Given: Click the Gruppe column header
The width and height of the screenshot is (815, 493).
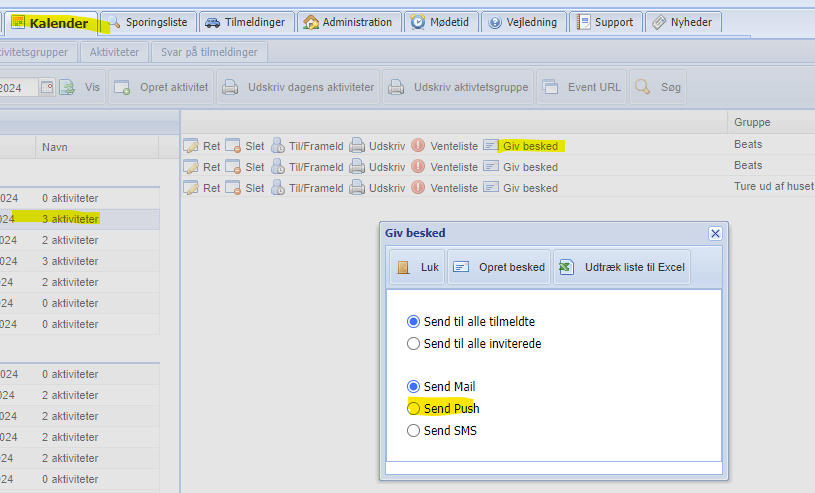Looking at the screenshot, I should click(771, 122).
